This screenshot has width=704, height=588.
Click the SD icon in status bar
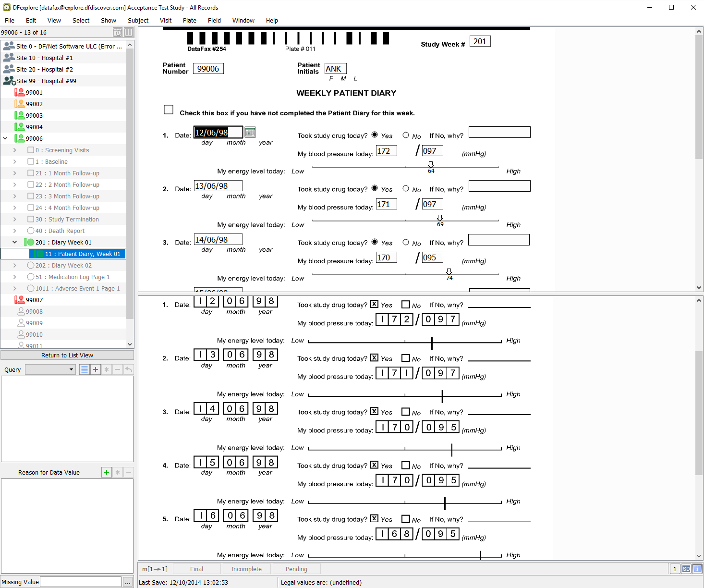686,569
